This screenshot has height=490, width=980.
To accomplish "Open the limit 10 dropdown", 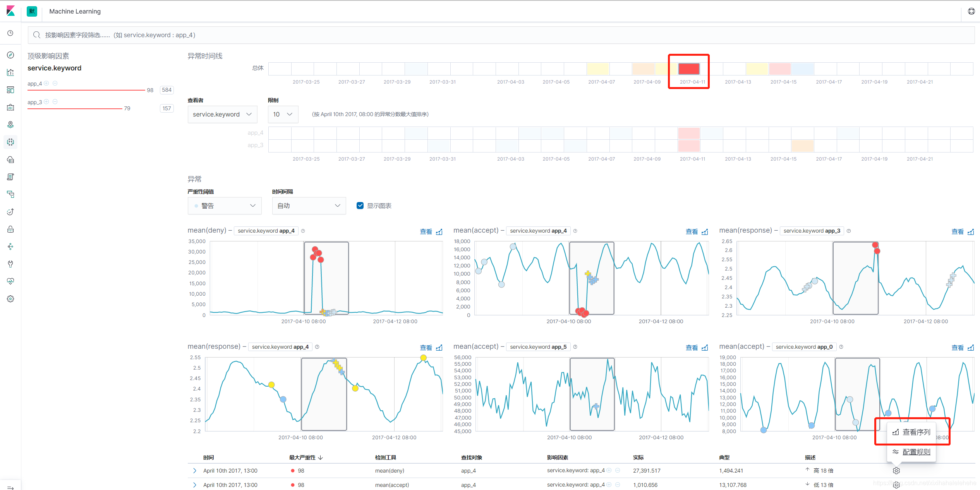I will coord(283,114).
